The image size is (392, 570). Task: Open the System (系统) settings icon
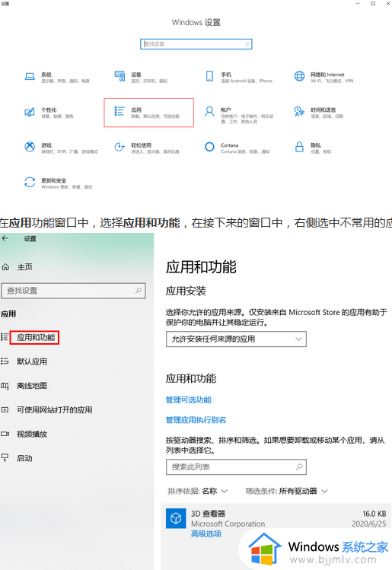30,76
